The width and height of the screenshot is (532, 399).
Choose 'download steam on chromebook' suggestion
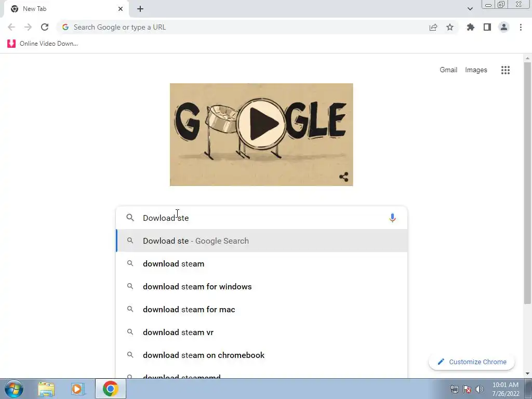(x=262, y=355)
